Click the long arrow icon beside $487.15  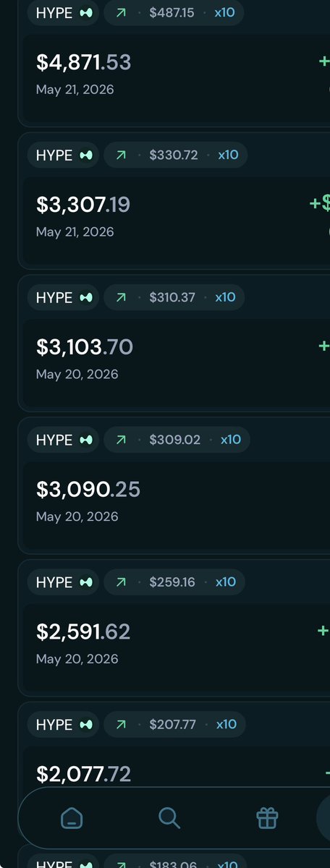[x=121, y=12]
